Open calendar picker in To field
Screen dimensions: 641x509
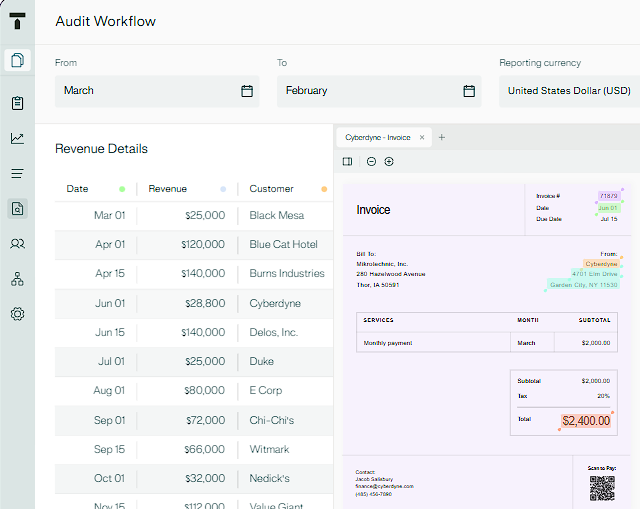tap(469, 91)
